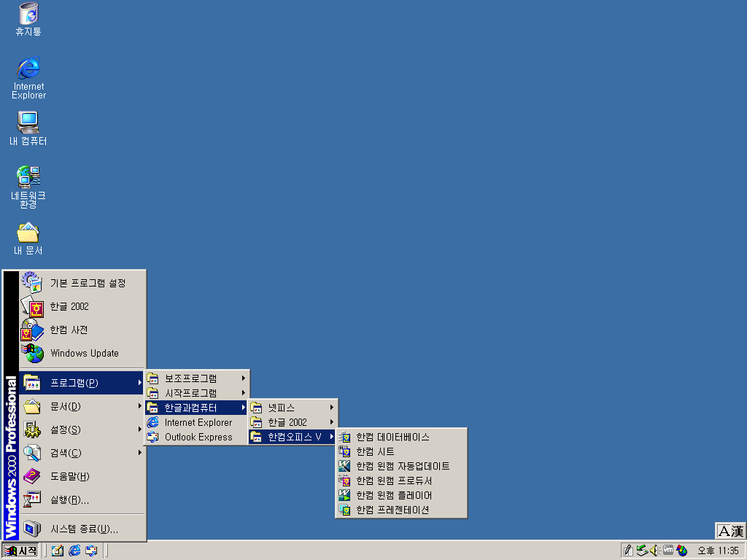The width and height of the screenshot is (747, 560).
Task: Click the 한컴 윈캠 플레이어 icon
Action: coord(345,495)
